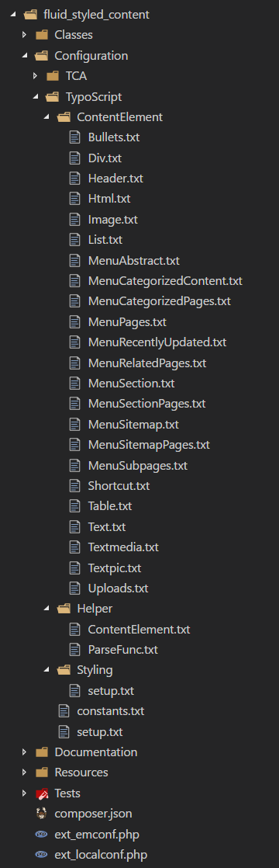
Task: Select the TypoScript folder label
Action: point(94,96)
